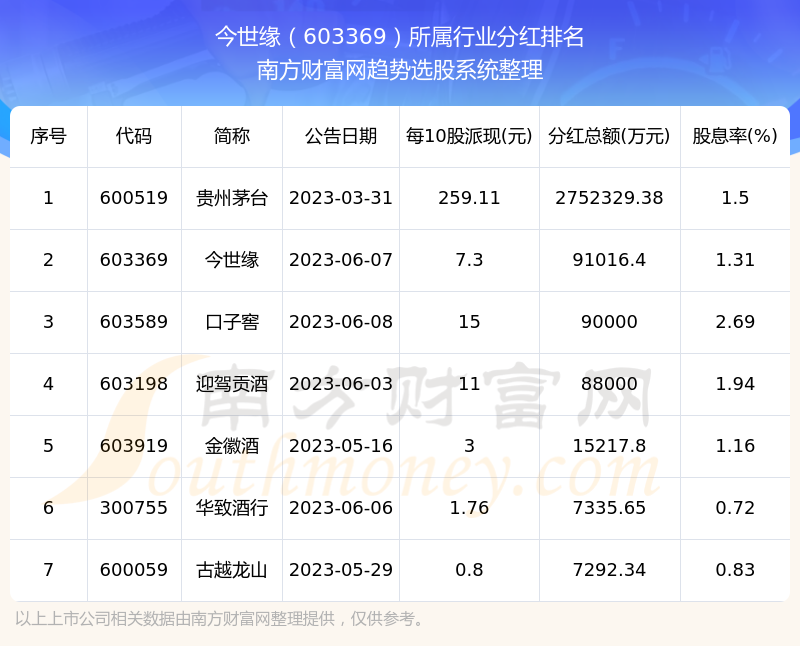Click dividend value 7.3
Screen dimensions: 800x668
point(469,260)
